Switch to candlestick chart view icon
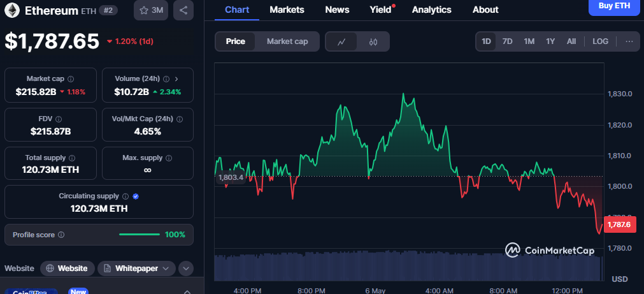Screen dimensions: 644x294 click(373, 41)
